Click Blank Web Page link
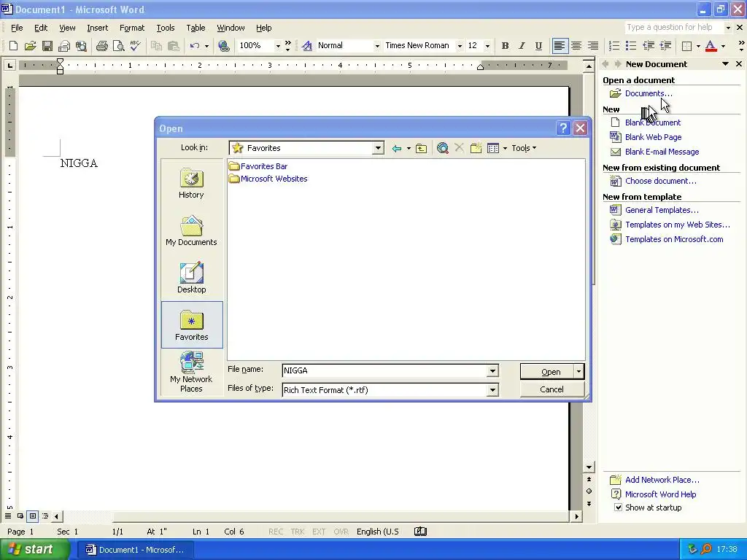The height and width of the screenshot is (560, 747). tap(653, 137)
